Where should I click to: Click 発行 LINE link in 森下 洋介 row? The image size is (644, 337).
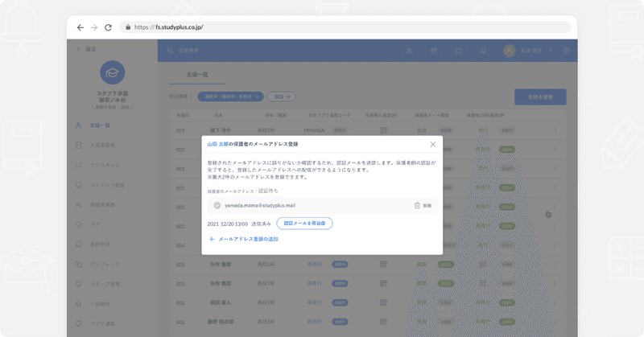[483, 130]
